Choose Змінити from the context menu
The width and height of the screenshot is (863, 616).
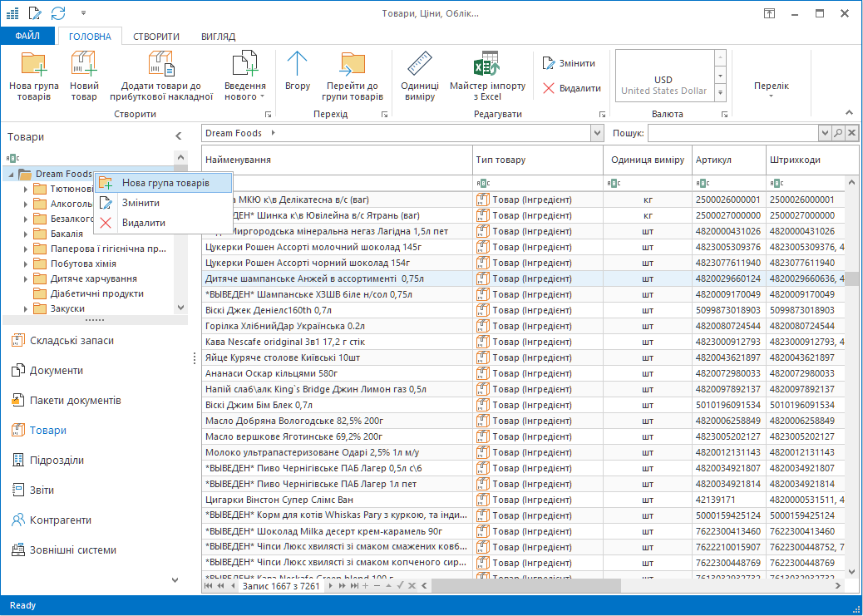141,203
